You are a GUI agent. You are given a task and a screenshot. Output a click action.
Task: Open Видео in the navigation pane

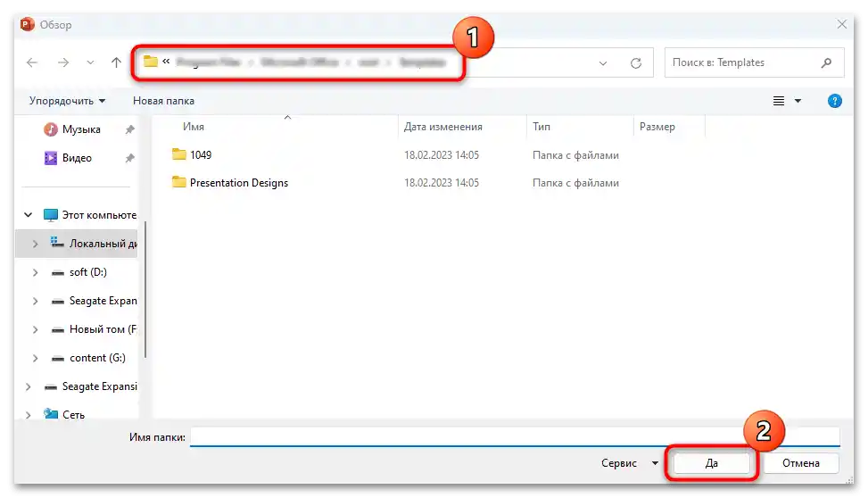click(77, 158)
